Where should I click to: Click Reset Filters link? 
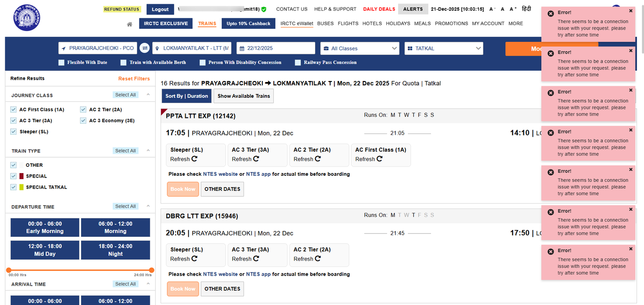(x=134, y=79)
